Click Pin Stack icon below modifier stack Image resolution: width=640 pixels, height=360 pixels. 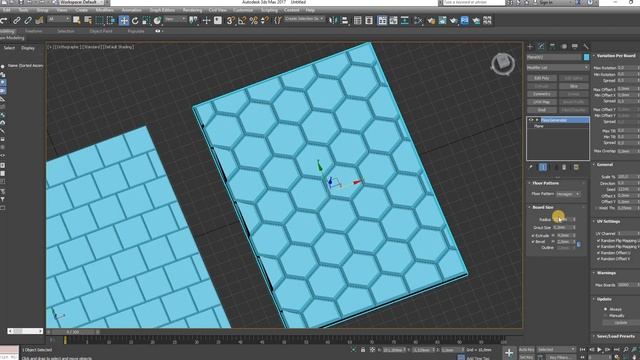click(531, 167)
